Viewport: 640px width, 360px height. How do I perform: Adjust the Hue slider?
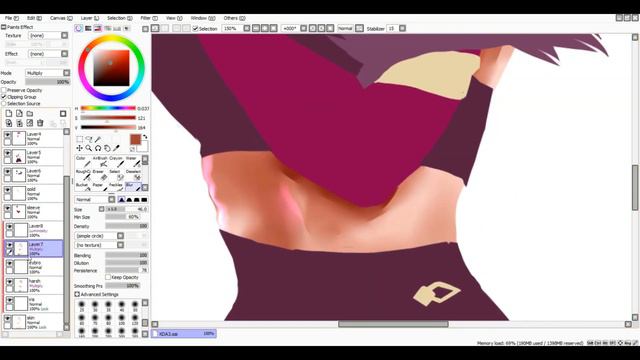[108, 108]
